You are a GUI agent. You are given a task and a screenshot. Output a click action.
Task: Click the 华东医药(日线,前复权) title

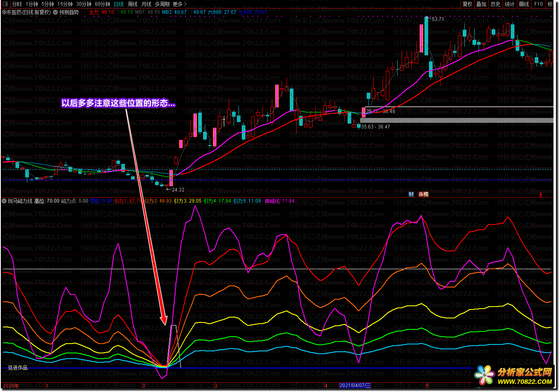click(x=26, y=12)
